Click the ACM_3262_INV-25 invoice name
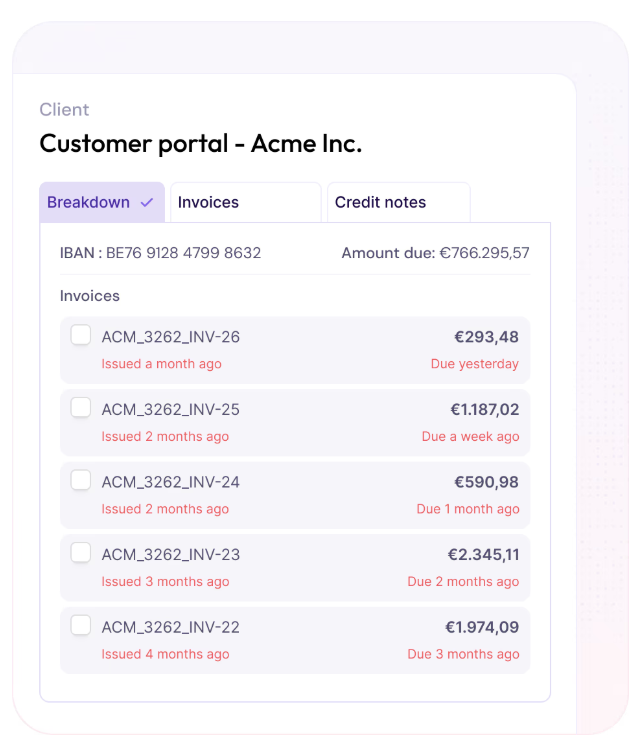This screenshot has width=636, height=747. 171,410
